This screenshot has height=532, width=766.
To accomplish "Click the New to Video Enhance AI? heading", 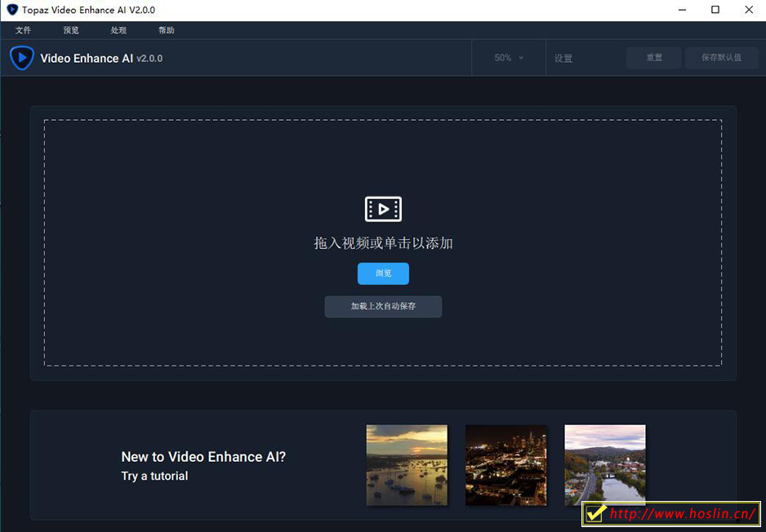I will click(203, 457).
